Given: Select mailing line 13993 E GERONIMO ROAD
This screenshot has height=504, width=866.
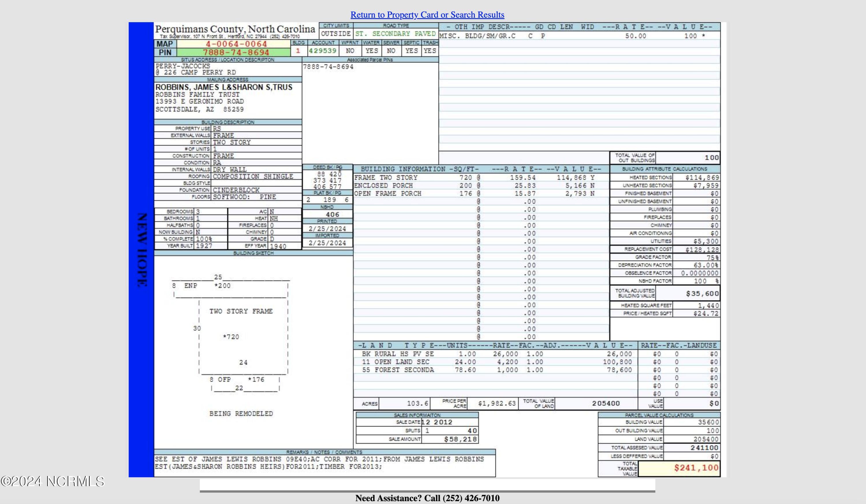Looking at the screenshot, I should pos(199,102).
